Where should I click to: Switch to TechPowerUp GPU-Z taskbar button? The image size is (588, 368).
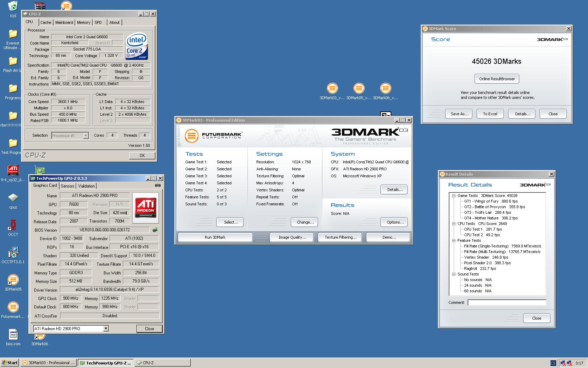105,363
